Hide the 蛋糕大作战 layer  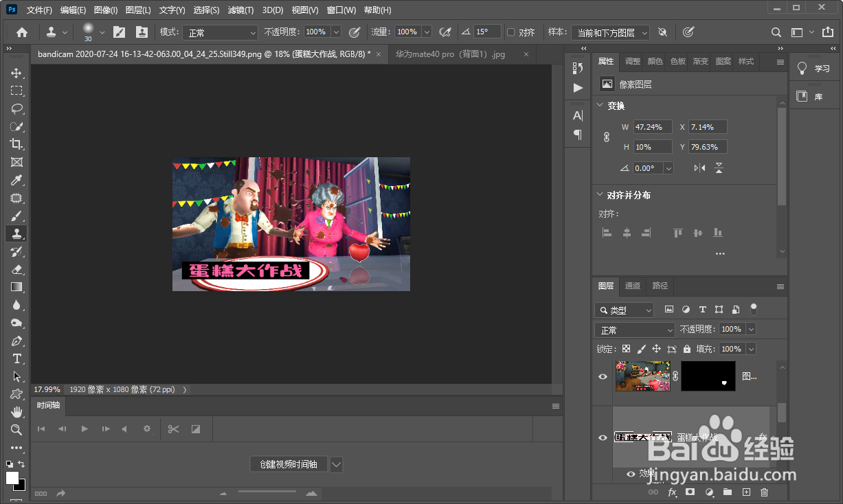(603, 437)
